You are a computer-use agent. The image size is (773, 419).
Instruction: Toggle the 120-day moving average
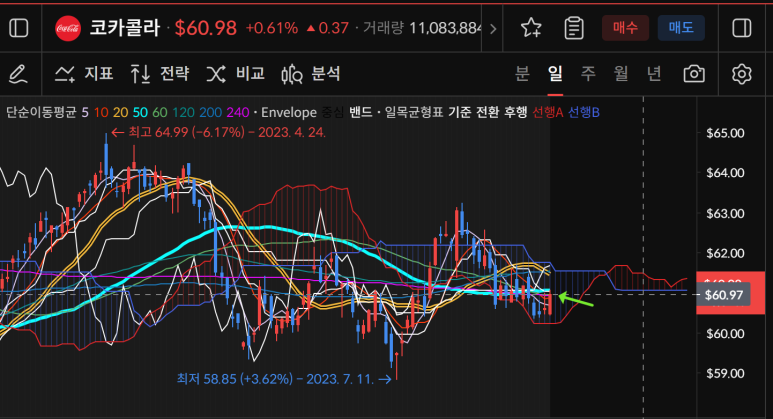click(183, 112)
